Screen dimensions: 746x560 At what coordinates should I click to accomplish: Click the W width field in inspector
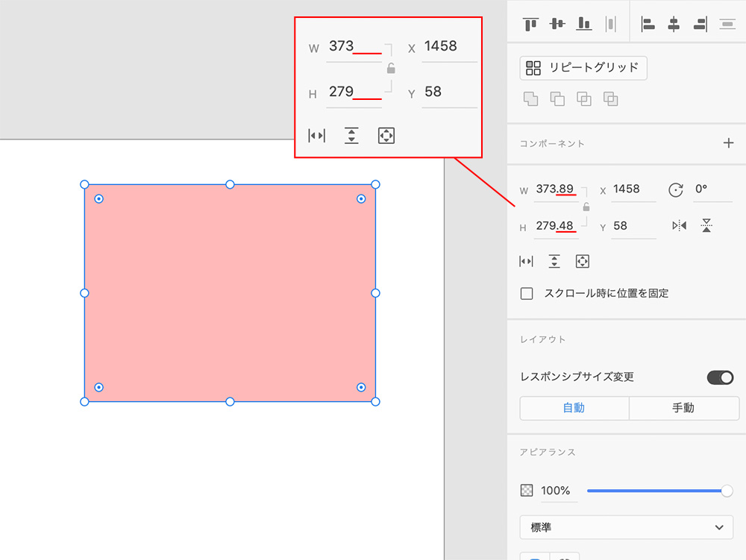[555, 189]
